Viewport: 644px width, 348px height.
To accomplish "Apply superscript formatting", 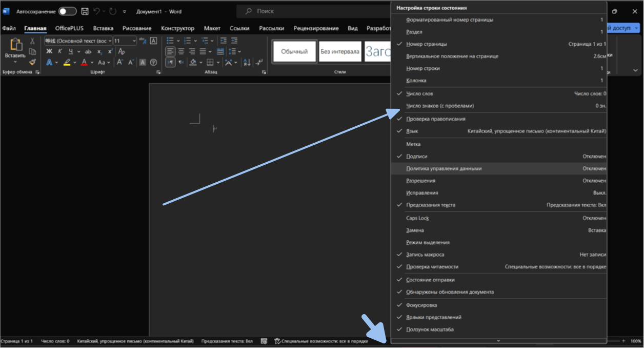I will (x=110, y=51).
